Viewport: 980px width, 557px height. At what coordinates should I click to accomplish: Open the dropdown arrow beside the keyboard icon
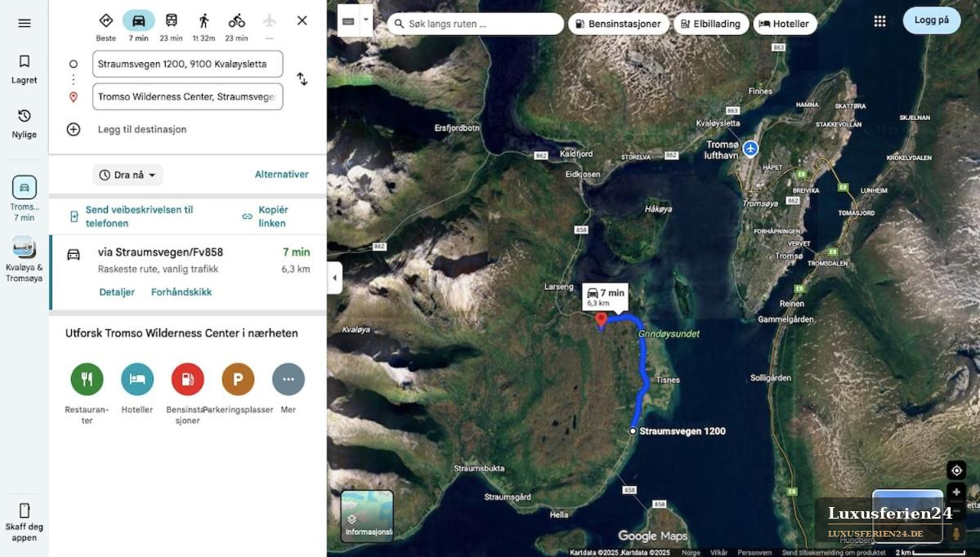366,20
